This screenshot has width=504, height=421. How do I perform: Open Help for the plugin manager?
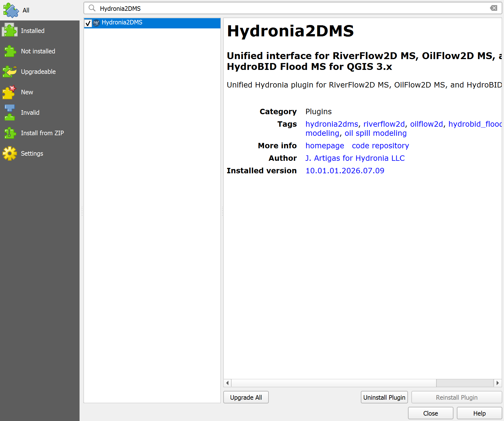(480, 413)
